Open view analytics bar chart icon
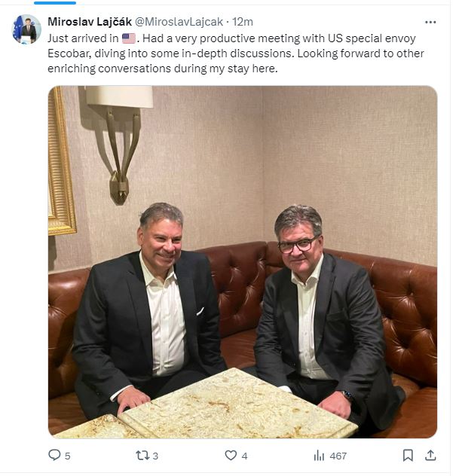Image resolution: width=462 pixels, height=476 pixels. click(x=319, y=456)
